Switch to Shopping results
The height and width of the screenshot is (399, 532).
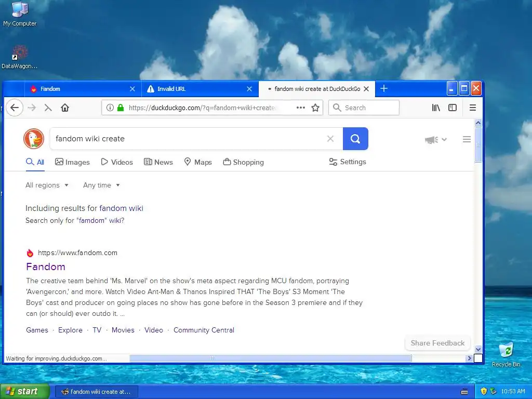[x=243, y=162]
